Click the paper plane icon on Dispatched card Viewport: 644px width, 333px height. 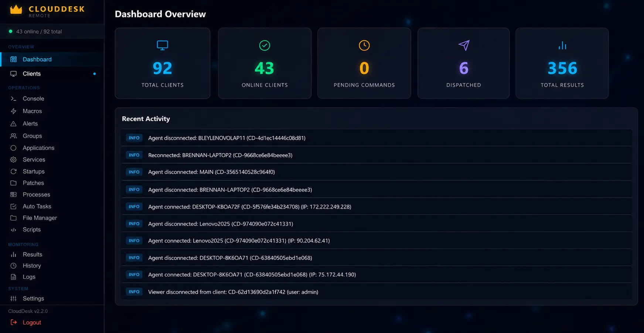pyautogui.click(x=464, y=45)
